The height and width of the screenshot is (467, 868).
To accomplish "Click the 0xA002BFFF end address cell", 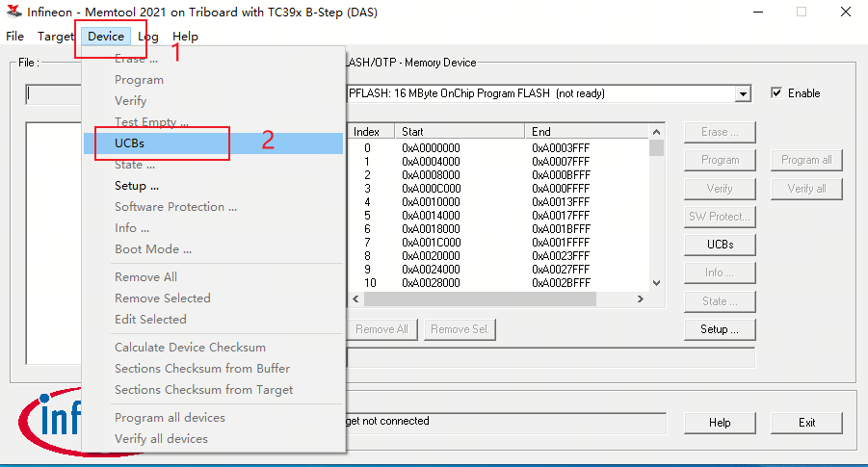I will (x=561, y=283).
